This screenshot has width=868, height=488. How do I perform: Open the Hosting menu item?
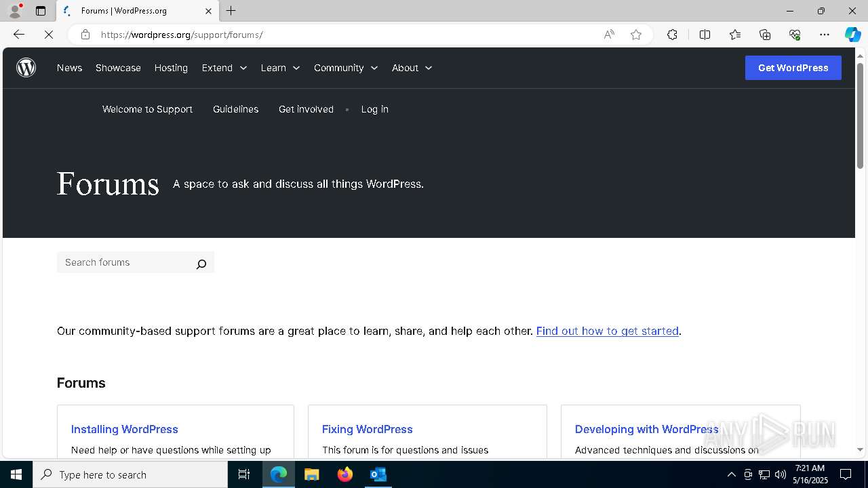[171, 68]
